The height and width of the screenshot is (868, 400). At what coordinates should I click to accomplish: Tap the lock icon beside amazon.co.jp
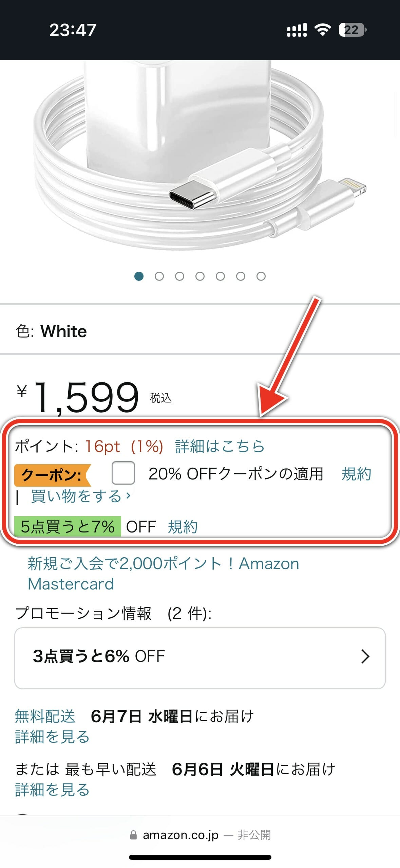pos(134,835)
